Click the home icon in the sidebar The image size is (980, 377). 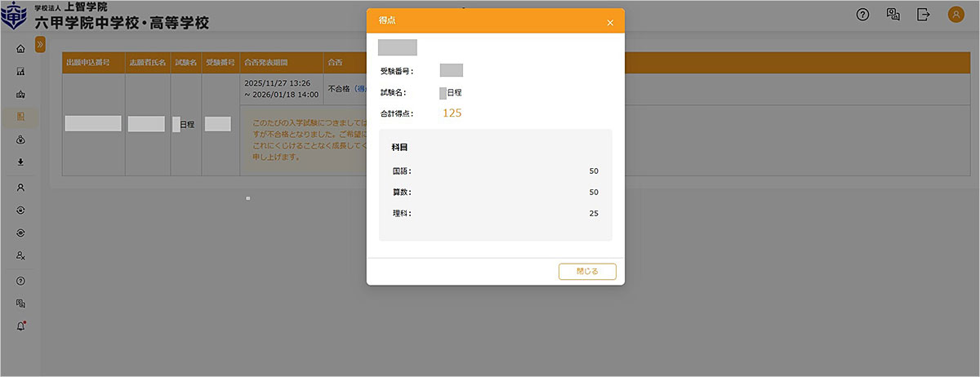(x=20, y=49)
